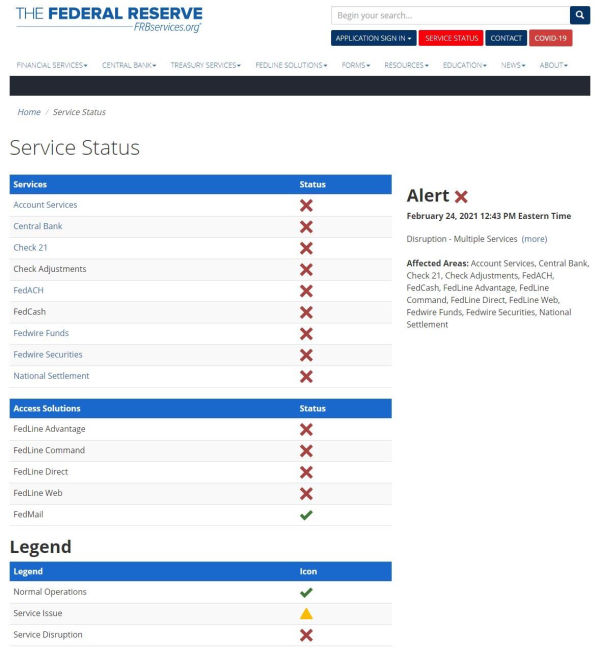Open the Resources navigation menu
Image resolution: width=600 pixels, height=664 pixels.
406,65
